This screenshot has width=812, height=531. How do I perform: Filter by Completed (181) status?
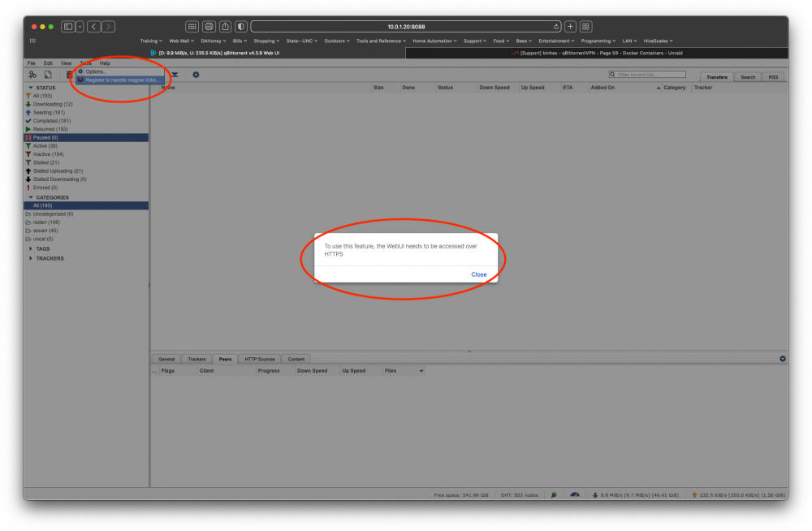click(x=52, y=121)
